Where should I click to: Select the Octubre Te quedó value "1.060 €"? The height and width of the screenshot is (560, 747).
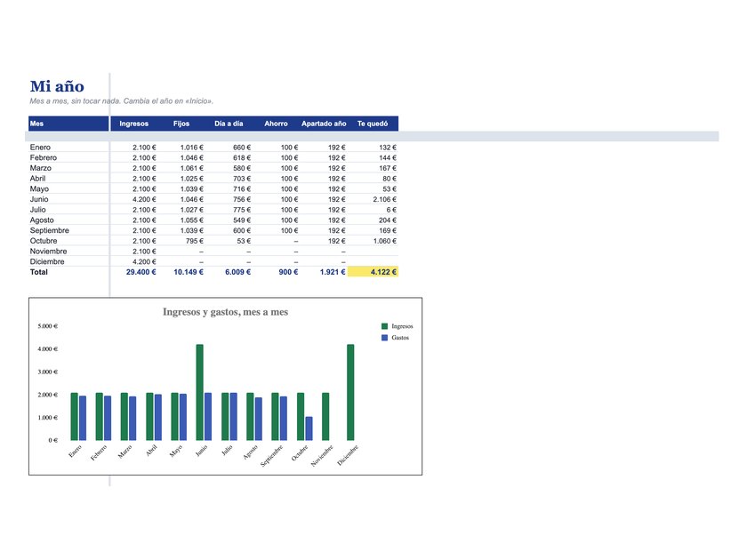(x=385, y=241)
